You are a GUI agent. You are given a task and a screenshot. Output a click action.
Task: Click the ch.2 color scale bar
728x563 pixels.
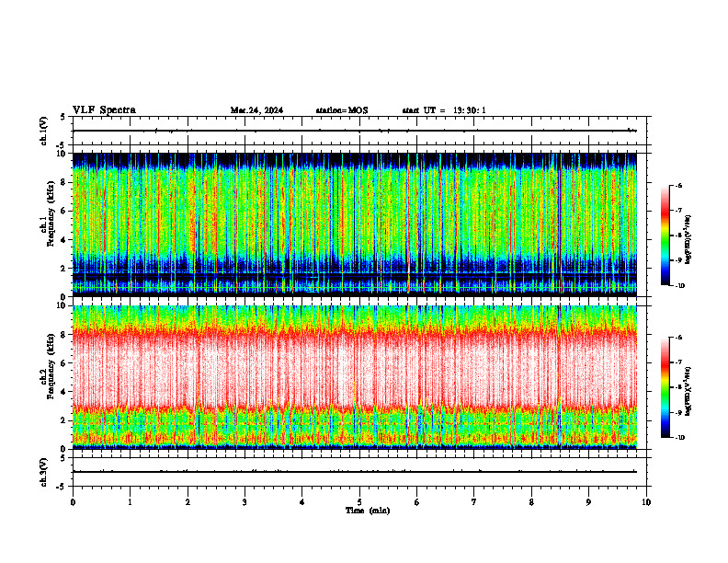(665, 387)
